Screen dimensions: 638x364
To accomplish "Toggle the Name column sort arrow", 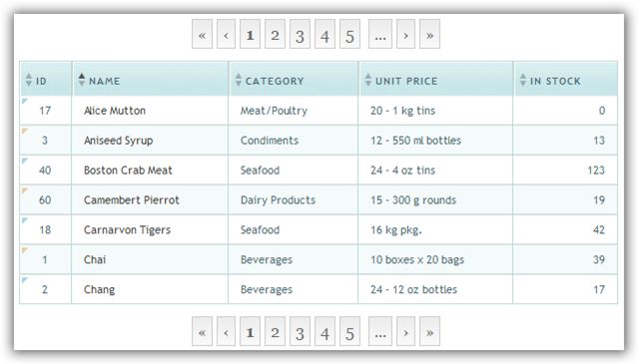I will 82,80.
